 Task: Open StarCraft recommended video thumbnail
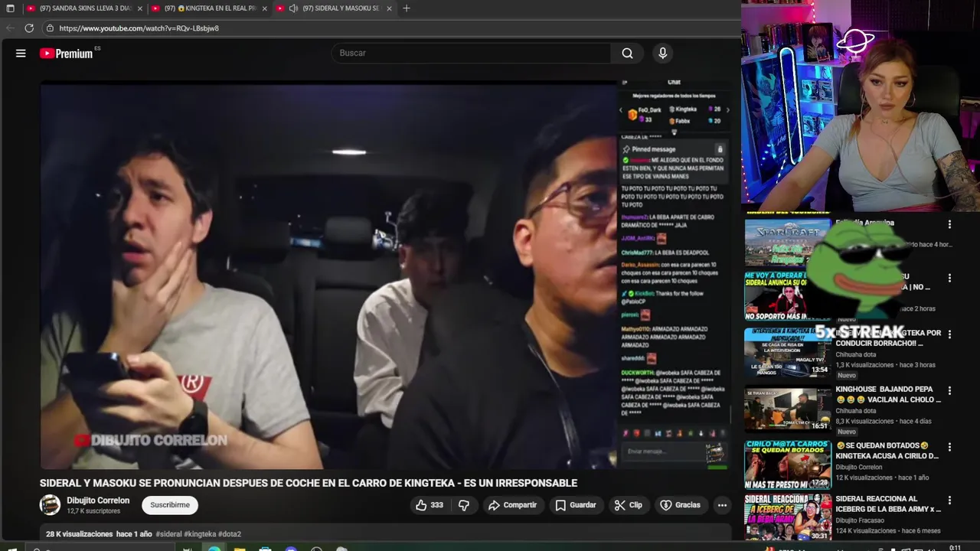(787, 242)
